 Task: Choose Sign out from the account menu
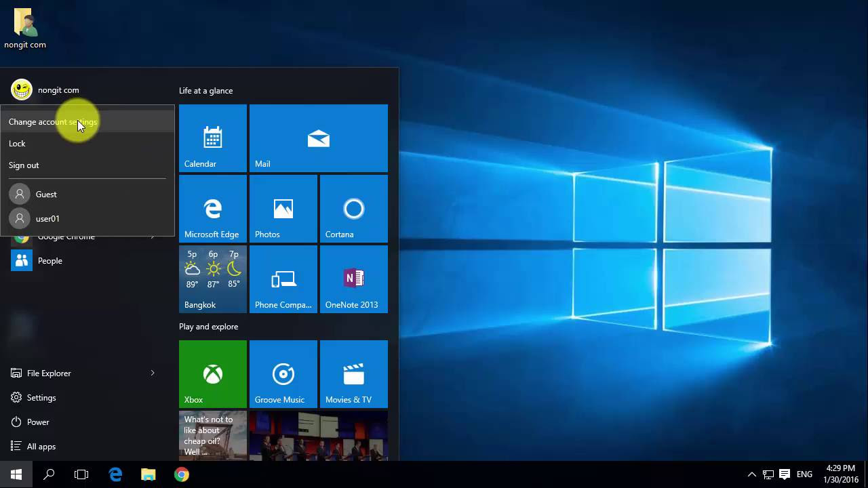coord(87,165)
